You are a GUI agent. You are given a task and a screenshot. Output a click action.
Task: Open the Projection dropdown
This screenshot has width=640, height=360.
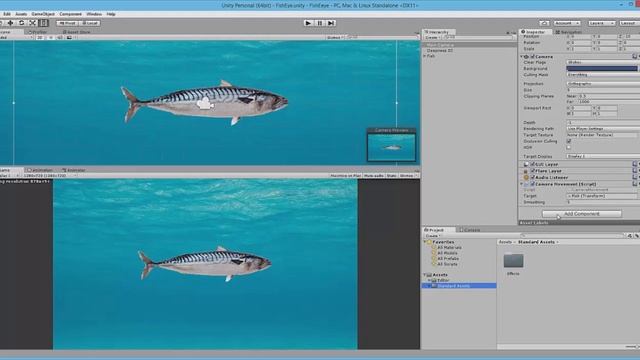pyautogui.click(x=603, y=84)
